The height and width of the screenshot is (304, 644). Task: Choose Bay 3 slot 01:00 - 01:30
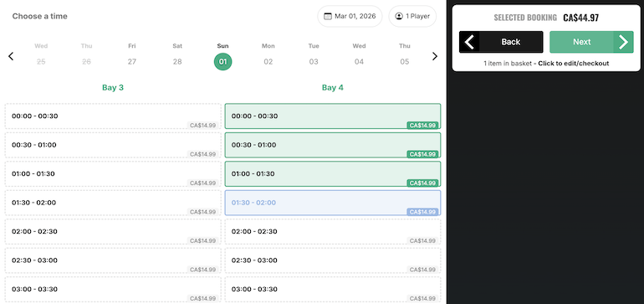pyautogui.click(x=113, y=173)
